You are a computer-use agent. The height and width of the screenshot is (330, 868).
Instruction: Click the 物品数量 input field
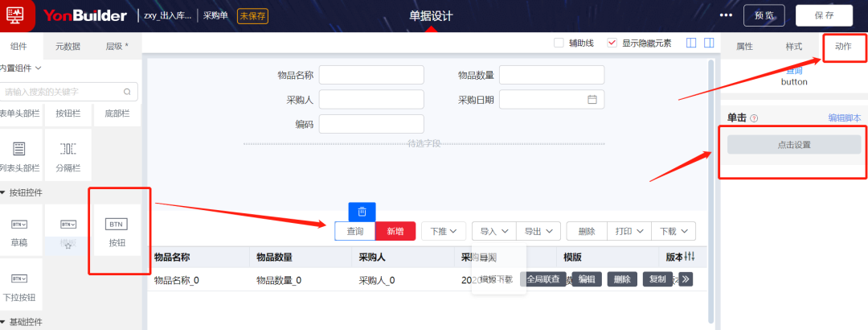pyautogui.click(x=552, y=75)
